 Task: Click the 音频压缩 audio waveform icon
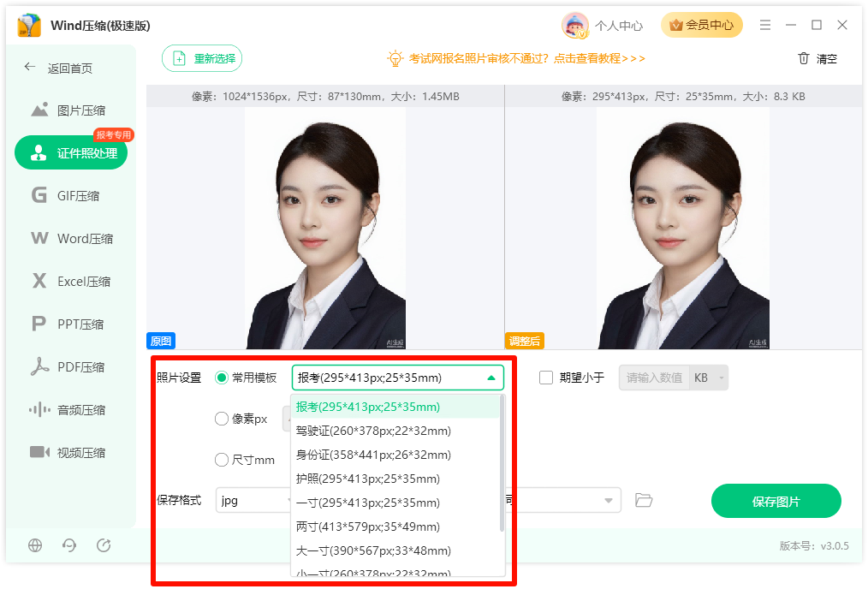pos(39,409)
